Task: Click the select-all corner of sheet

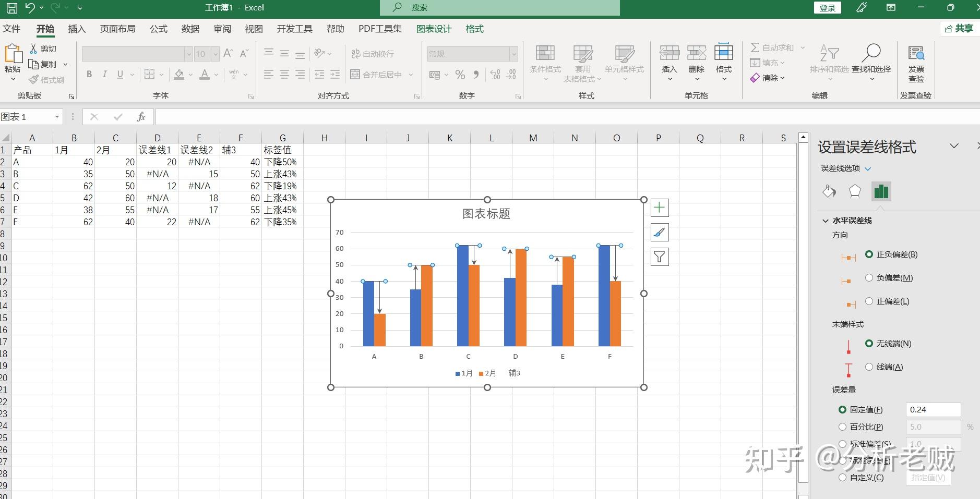Action: 5,138
